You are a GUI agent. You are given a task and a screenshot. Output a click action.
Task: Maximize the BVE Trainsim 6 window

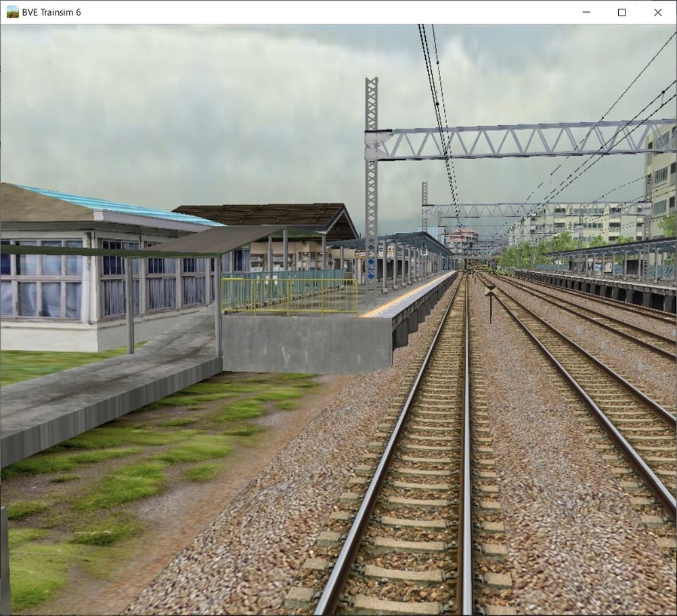pos(621,12)
